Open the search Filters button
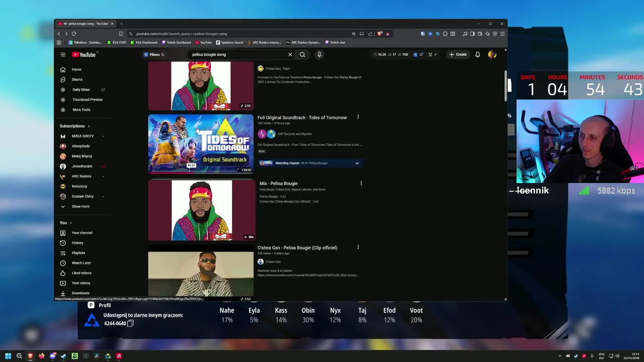The height and width of the screenshot is (362, 644). click(x=154, y=54)
